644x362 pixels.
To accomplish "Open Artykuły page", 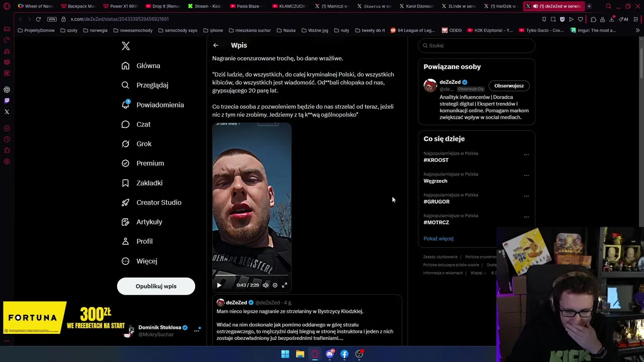I will point(142,222).
